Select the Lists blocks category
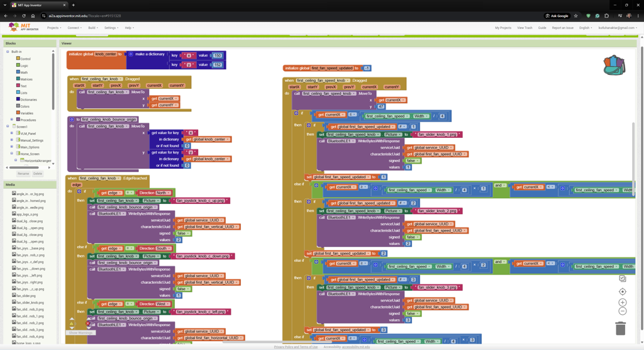This screenshot has height=350, width=644. (x=23, y=93)
